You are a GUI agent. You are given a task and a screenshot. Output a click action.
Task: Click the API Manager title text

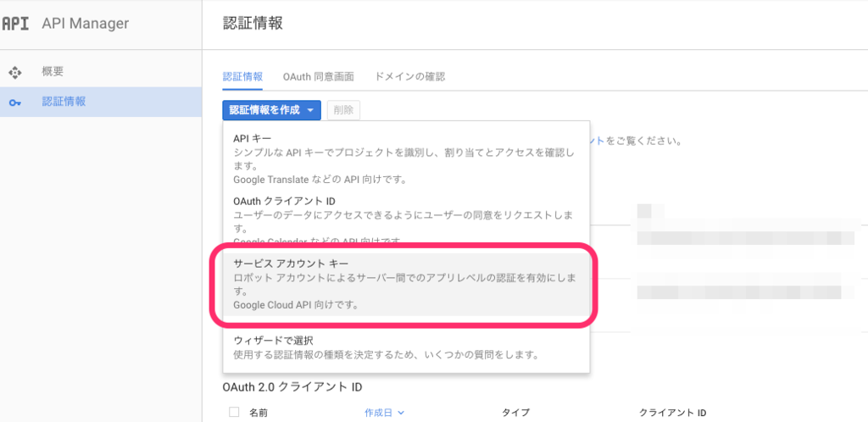click(x=86, y=24)
